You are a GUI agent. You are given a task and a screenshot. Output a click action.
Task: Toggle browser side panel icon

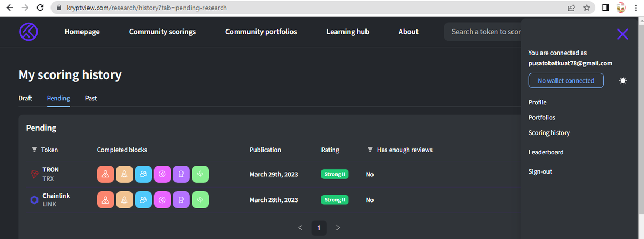coord(605,8)
